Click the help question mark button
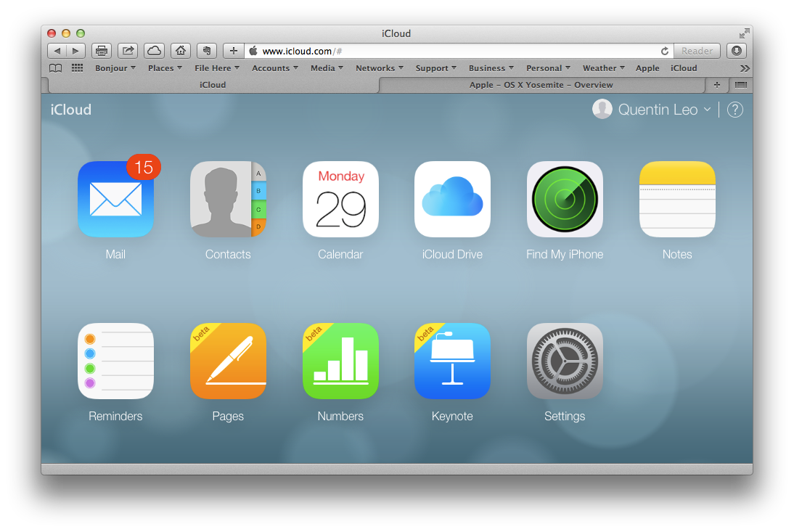794x532 pixels. tap(735, 110)
